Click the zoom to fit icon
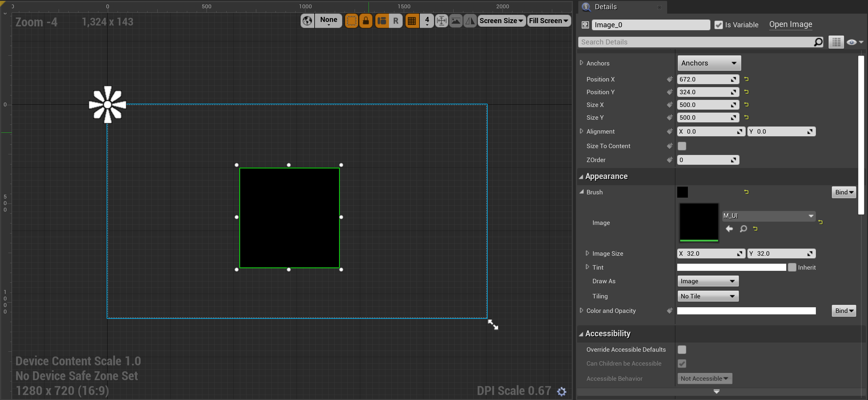This screenshot has height=400, width=868. 441,21
